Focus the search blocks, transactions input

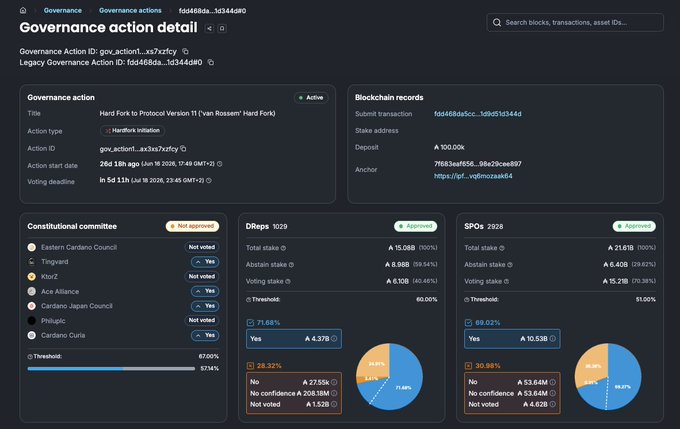pyautogui.click(x=575, y=23)
